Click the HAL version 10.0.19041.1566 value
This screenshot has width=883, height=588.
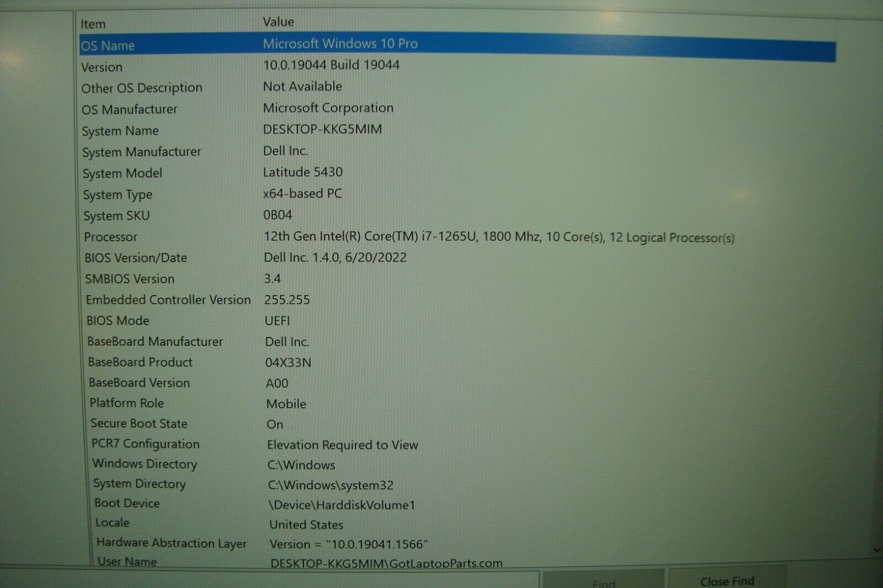(349, 544)
